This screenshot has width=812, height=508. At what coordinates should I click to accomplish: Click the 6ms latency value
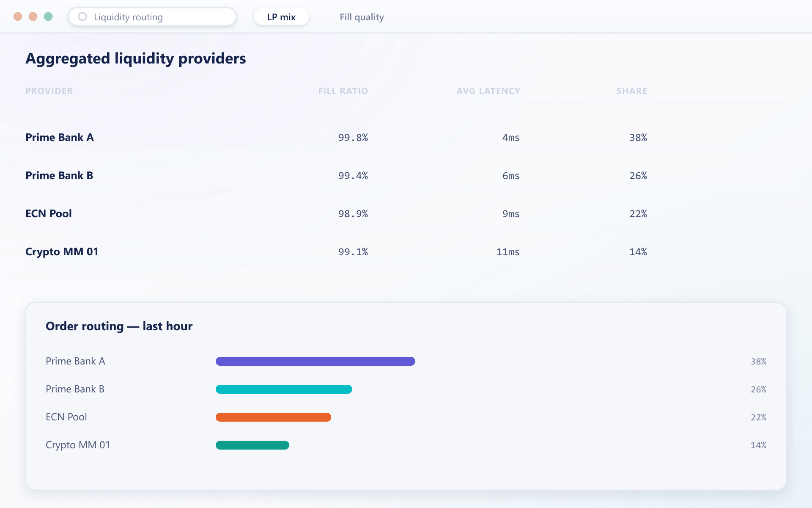tap(511, 176)
